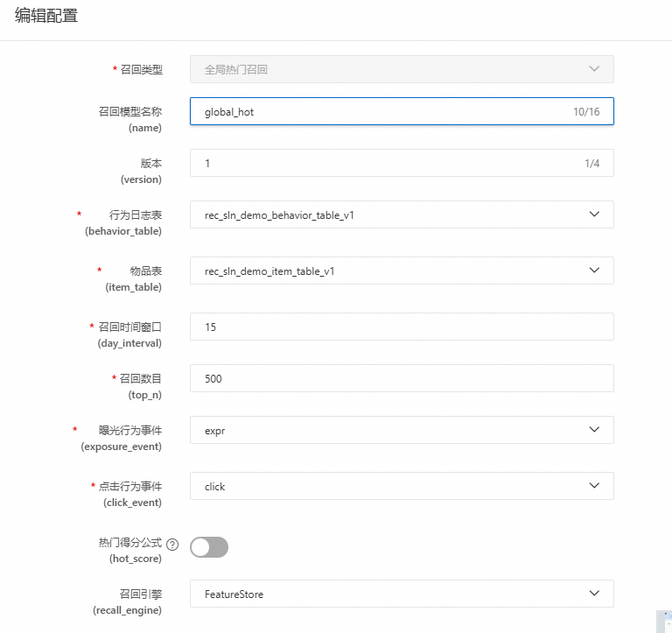Screen dimensions: 672x633
Task: Open the 召回类型 dropdown showing 全局热门召回
Action: pos(402,69)
